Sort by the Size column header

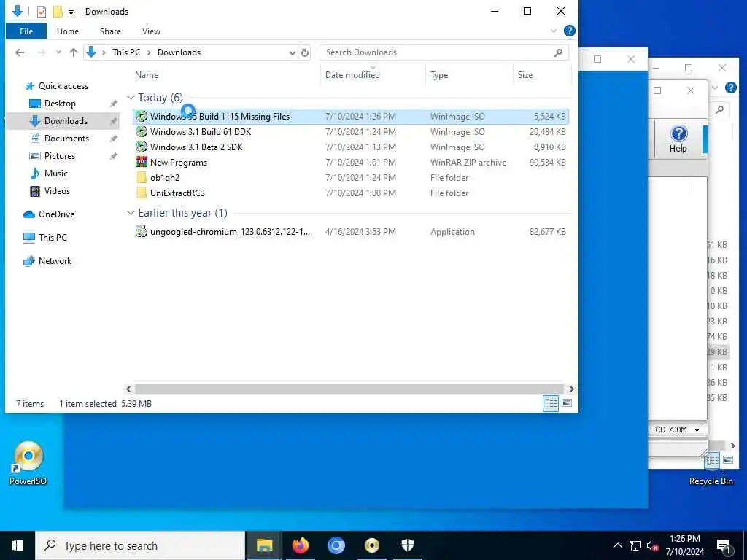[525, 75]
